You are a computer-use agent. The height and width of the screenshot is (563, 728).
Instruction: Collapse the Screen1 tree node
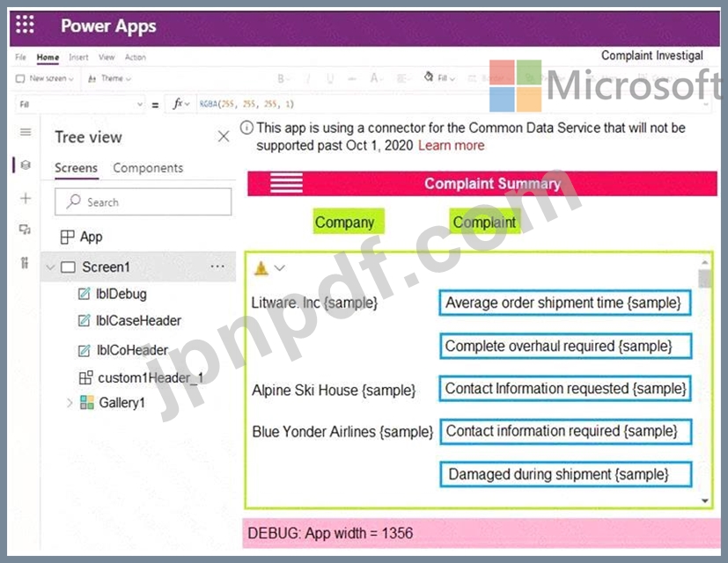[x=50, y=267]
